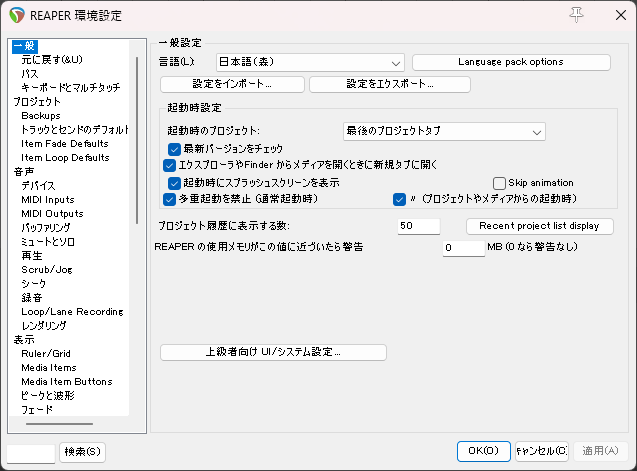The width and height of the screenshot is (637, 471).
Task: Open Media Item Buttons settings
Action: coord(67,382)
